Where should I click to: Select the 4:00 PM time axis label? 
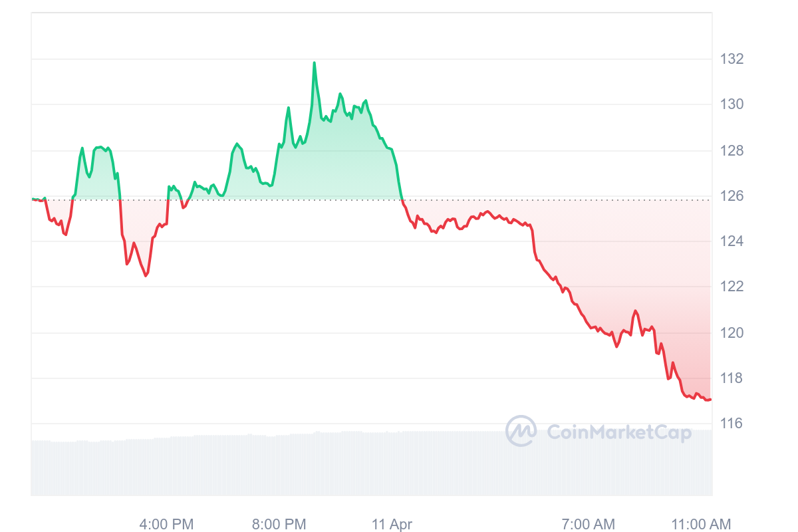pos(166,524)
